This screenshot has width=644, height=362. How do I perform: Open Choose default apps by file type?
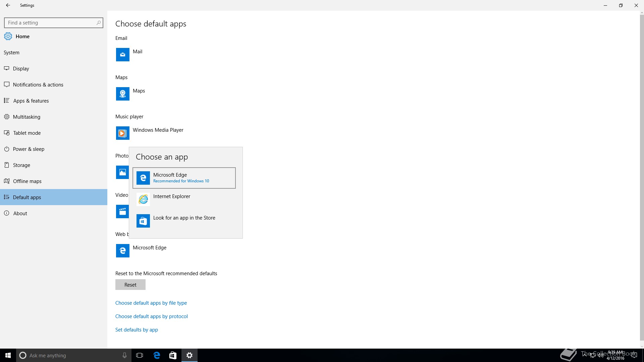[151, 303]
